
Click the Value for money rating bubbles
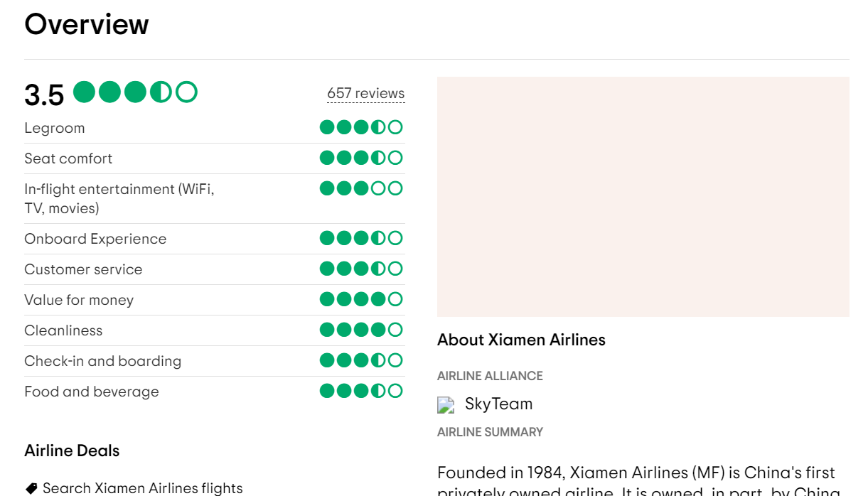361,299
